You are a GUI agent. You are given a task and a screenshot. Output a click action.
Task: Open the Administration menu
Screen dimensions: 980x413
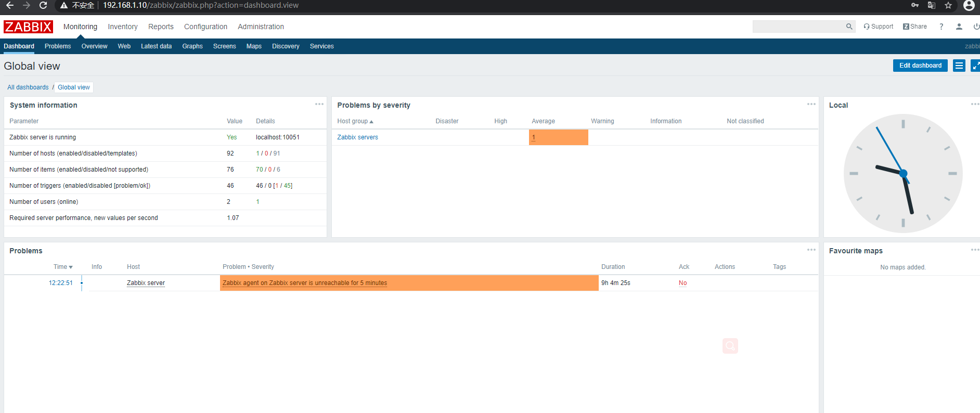point(261,27)
